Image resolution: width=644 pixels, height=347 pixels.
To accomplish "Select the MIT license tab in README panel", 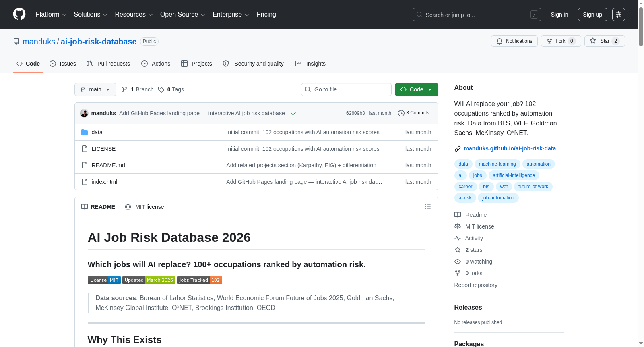I will click(x=144, y=207).
